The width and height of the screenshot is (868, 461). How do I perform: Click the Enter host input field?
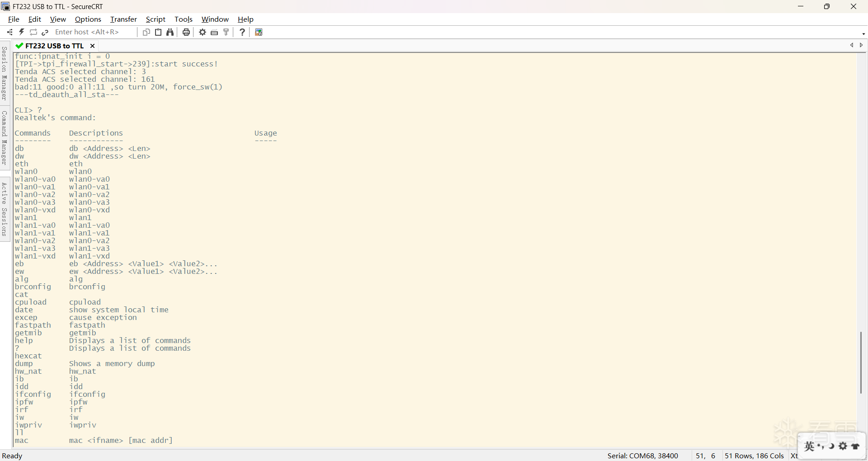point(94,32)
